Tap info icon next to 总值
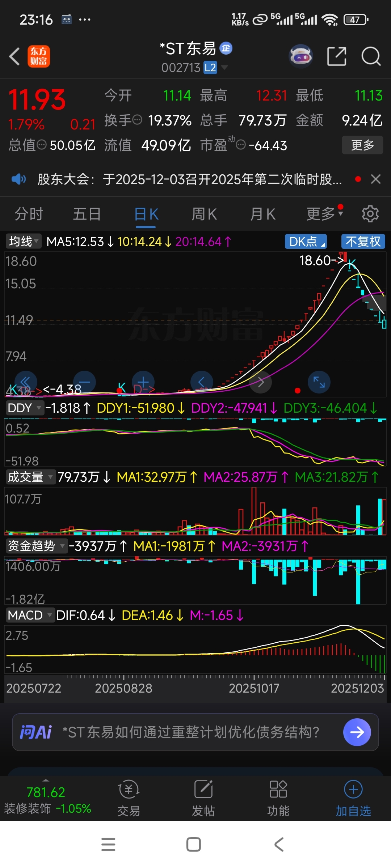This screenshot has width=391, height=868. 42,145
